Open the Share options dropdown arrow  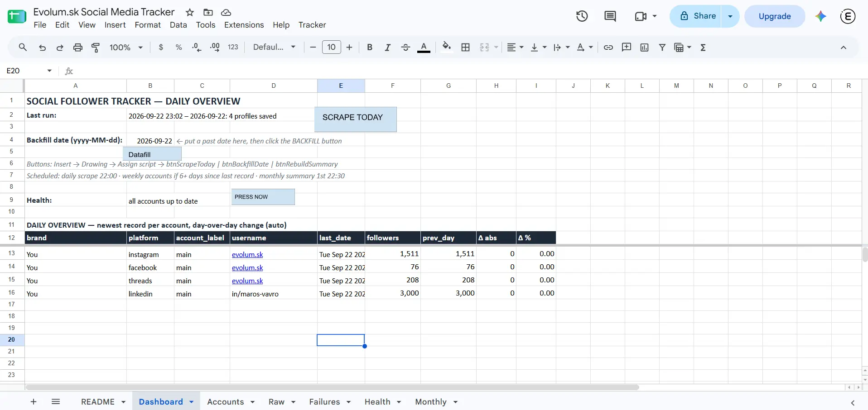coord(730,16)
